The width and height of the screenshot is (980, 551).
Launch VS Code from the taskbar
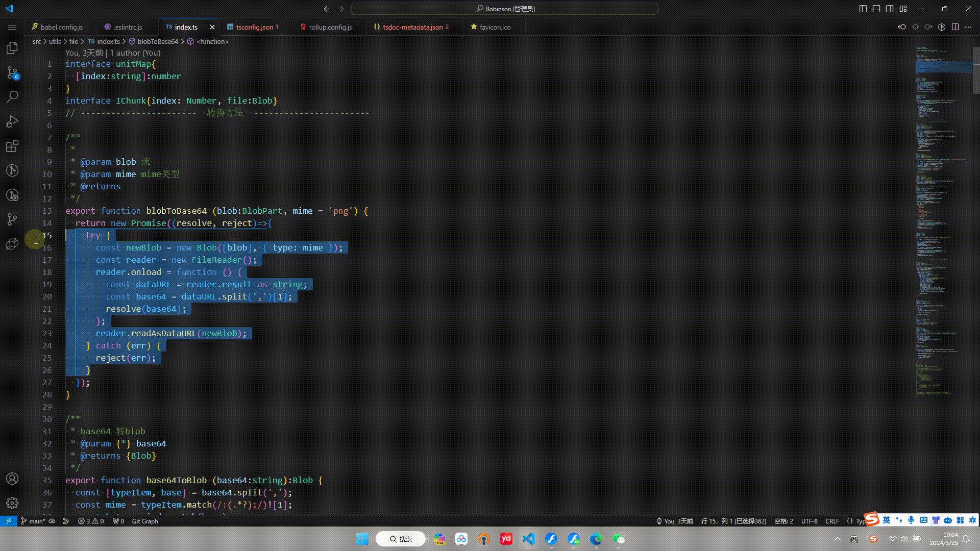[528, 539]
